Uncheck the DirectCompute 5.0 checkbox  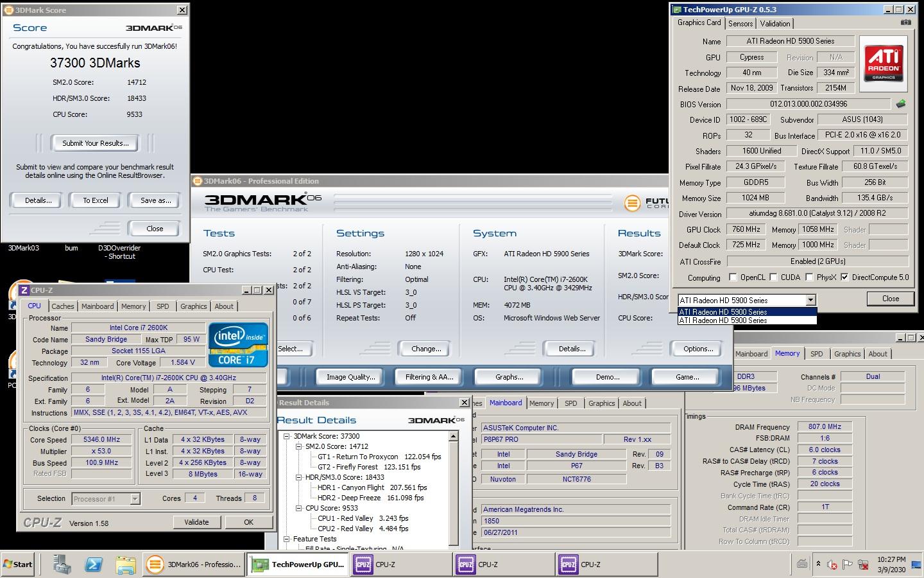point(844,277)
